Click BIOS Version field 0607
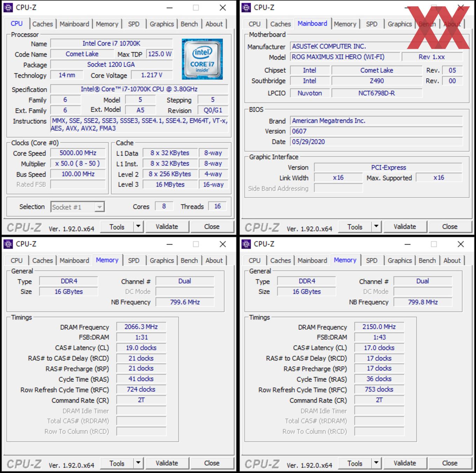Viewport: 476px width, 473px height. (376, 131)
